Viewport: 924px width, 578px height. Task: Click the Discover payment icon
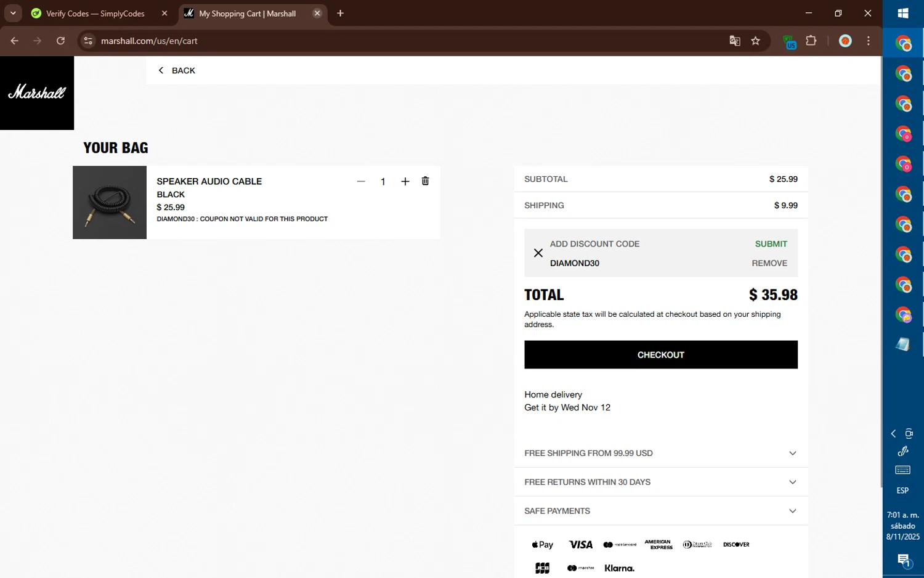tap(736, 545)
